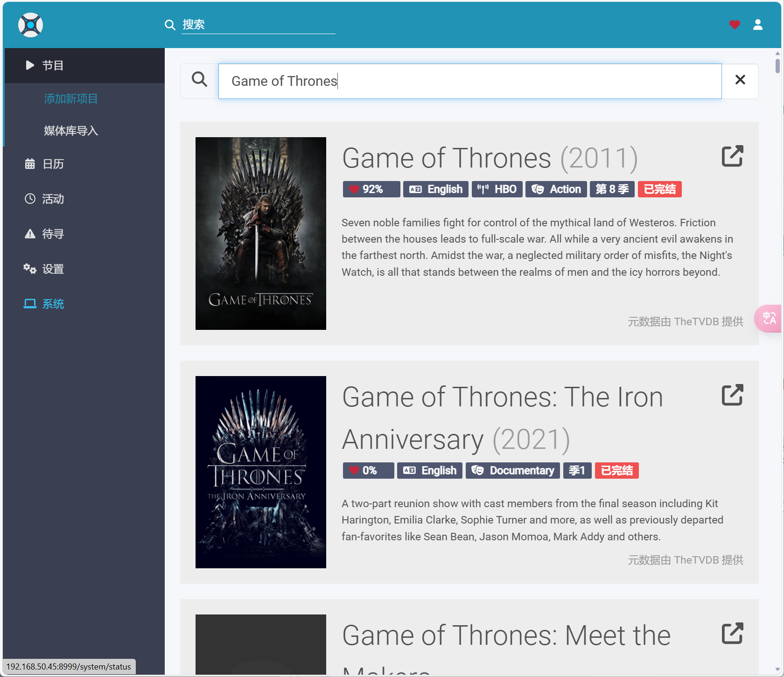
Task: Click English label on Iron Anniversary result
Action: [x=430, y=471]
